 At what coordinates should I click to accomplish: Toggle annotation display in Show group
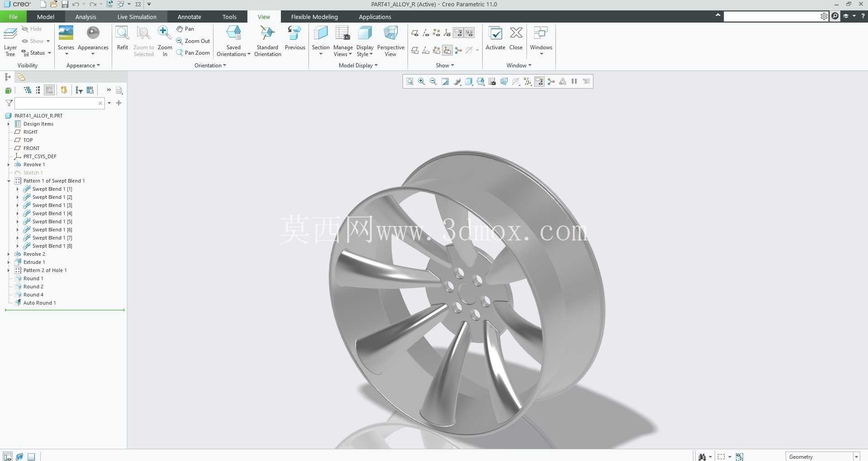point(458,33)
